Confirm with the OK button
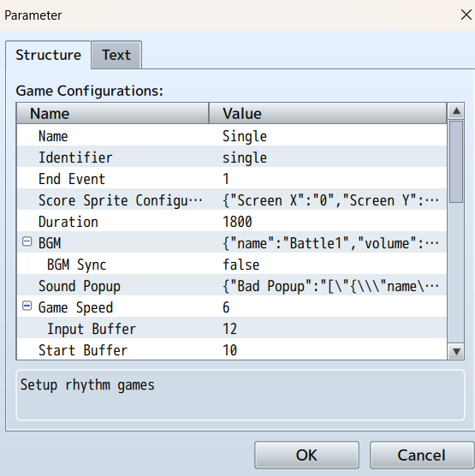475x476 pixels. pos(306,455)
